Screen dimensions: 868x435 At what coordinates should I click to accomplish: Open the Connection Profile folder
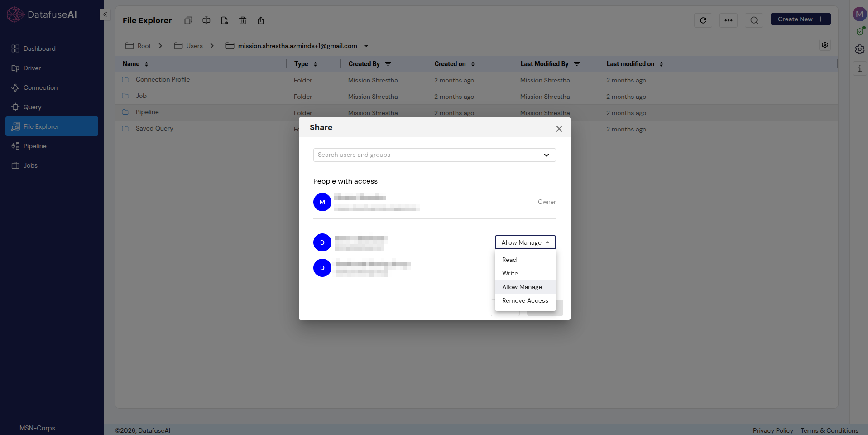coord(163,80)
